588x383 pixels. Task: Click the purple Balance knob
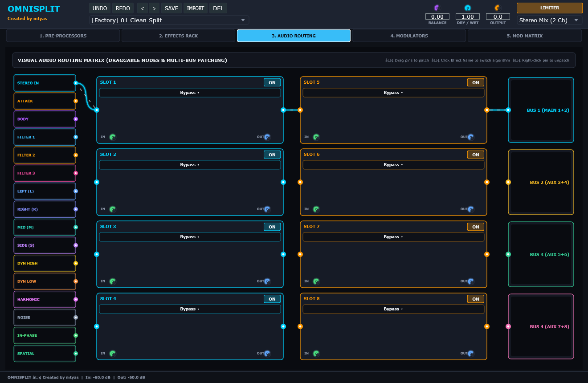click(x=437, y=8)
